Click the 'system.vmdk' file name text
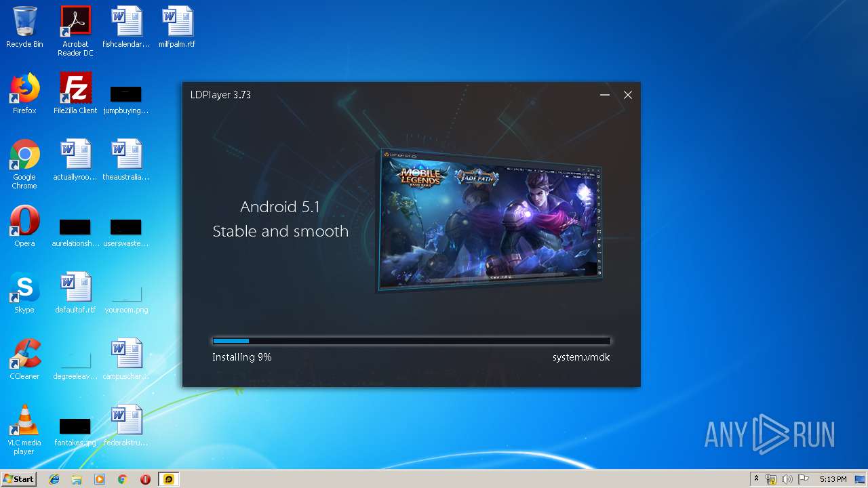 pyautogui.click(x=581, y=357)
